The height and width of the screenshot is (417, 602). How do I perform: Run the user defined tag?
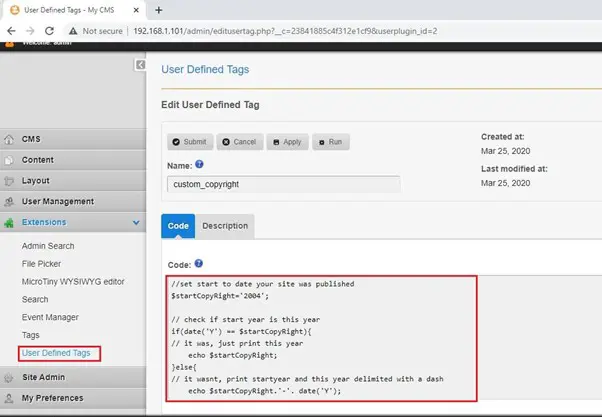point(330,142)
